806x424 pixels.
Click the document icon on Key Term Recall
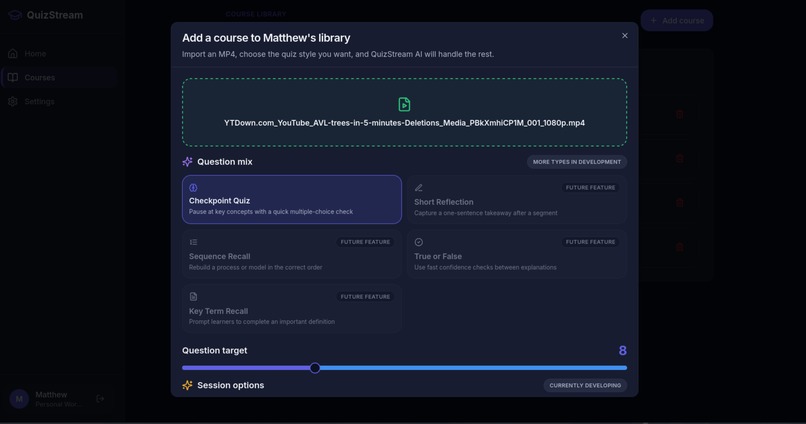click(x=193, y=297)
